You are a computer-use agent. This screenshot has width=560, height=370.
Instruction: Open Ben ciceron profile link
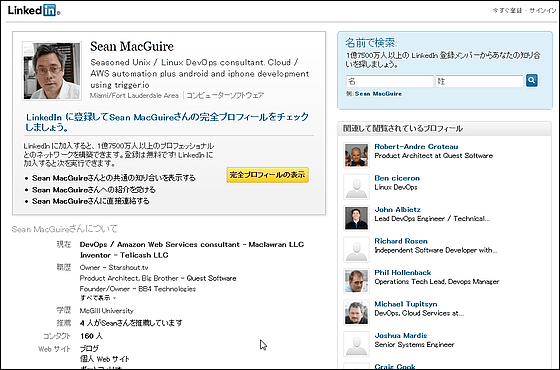tap(397, 178)
